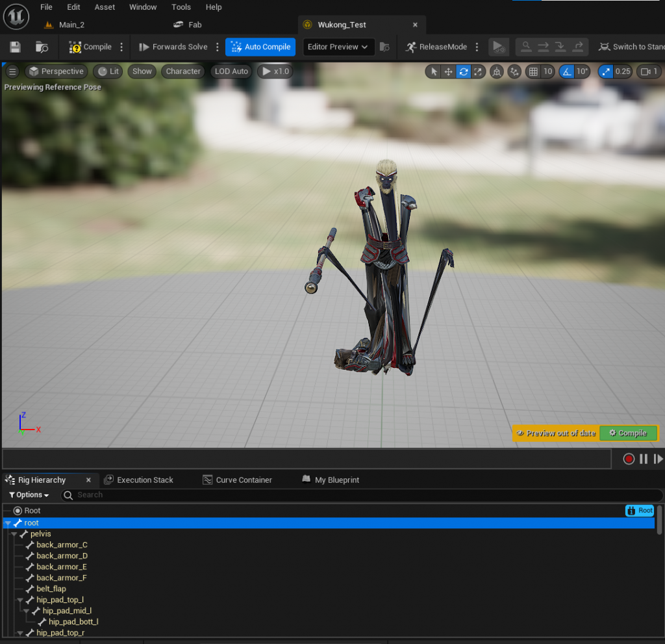The width and height of the screenshot is (665, 644).
Task: Open ReleaseMode options three-dot menu
Action: click(x=477, y=47)
